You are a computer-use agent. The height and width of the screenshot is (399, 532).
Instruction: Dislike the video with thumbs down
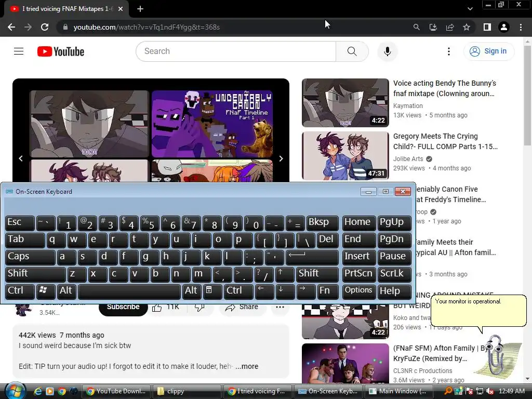tap(199, 307)
